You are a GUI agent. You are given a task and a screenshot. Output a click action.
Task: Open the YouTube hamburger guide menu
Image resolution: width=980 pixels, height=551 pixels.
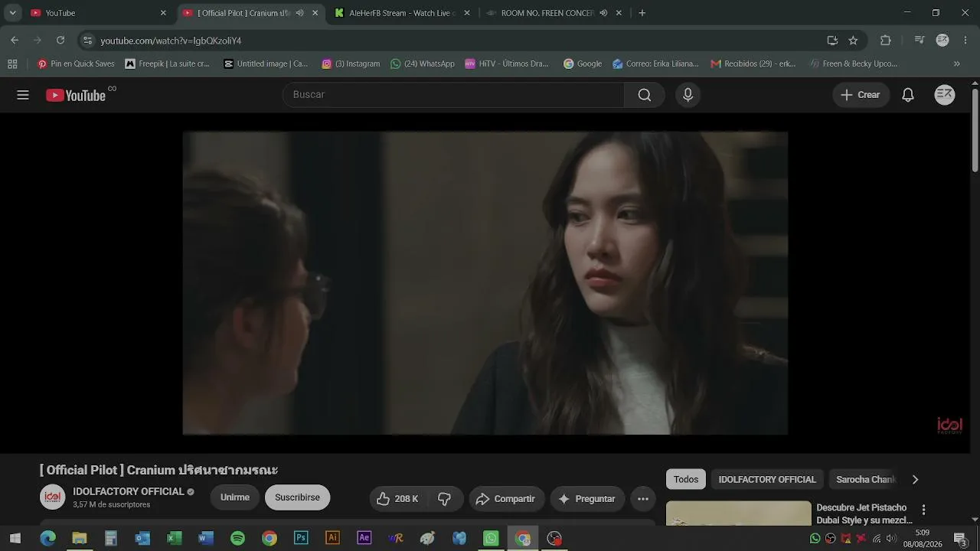[23, 95]
